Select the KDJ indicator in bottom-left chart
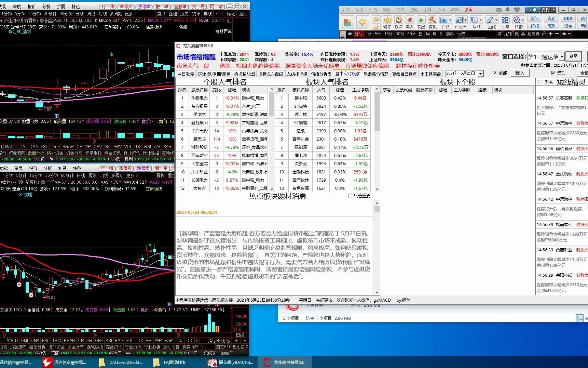 [179, 341]
